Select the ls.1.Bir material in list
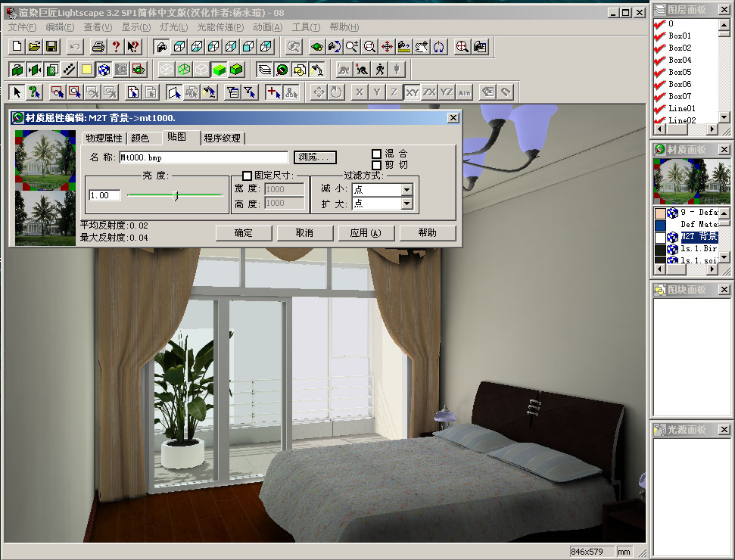Screen dimensions: 735x560 tap(699, 249)
